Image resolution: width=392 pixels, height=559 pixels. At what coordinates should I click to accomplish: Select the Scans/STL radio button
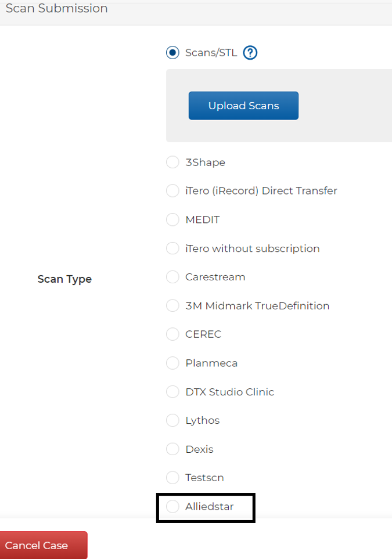coord(172,53)
